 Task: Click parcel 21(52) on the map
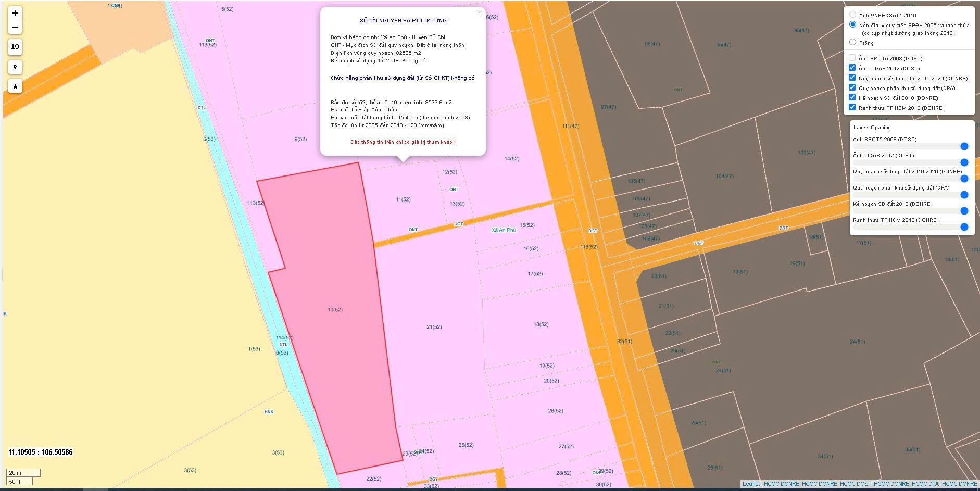(x=433, y=327)
